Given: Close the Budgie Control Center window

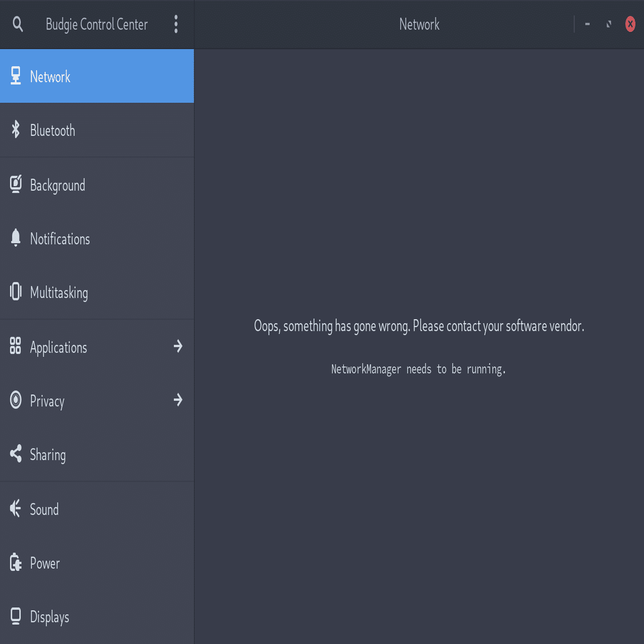Looking at the screenshot, I should 630,24.
